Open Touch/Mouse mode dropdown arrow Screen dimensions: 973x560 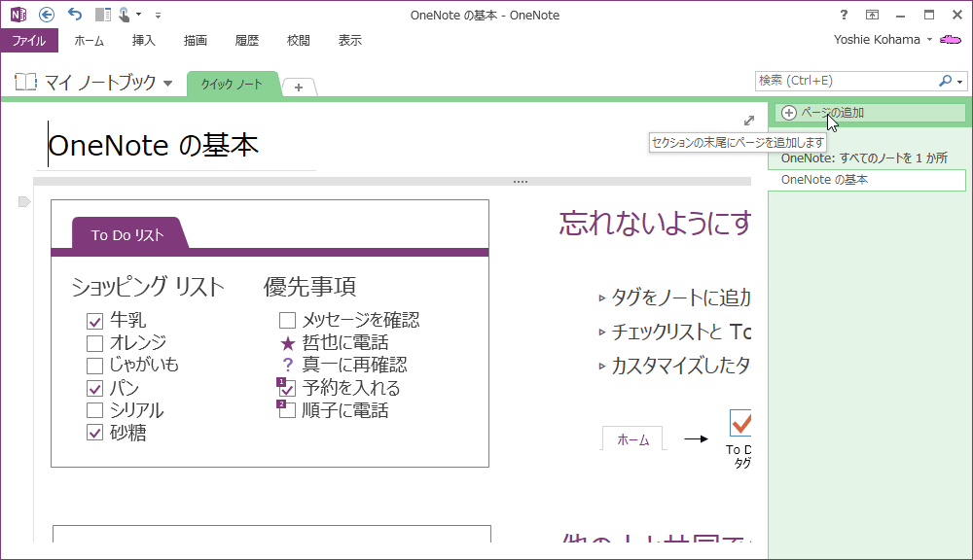click(138, 15)
